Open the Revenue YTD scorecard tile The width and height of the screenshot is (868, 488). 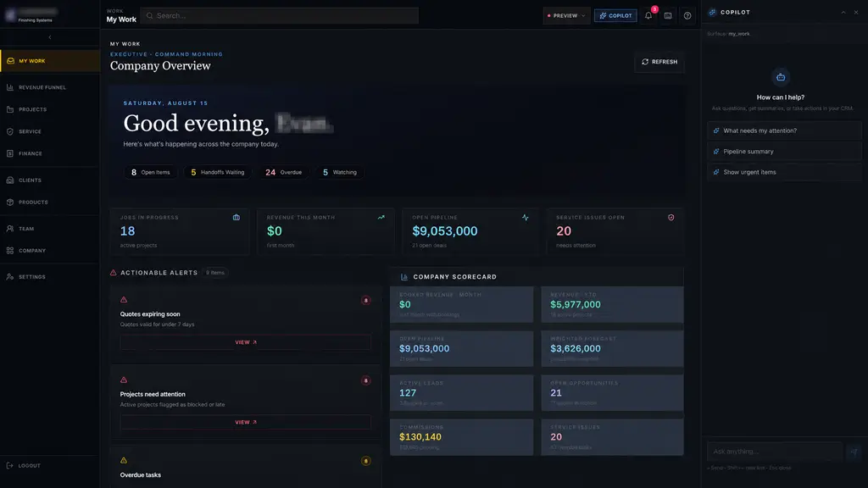coord(612,304)
